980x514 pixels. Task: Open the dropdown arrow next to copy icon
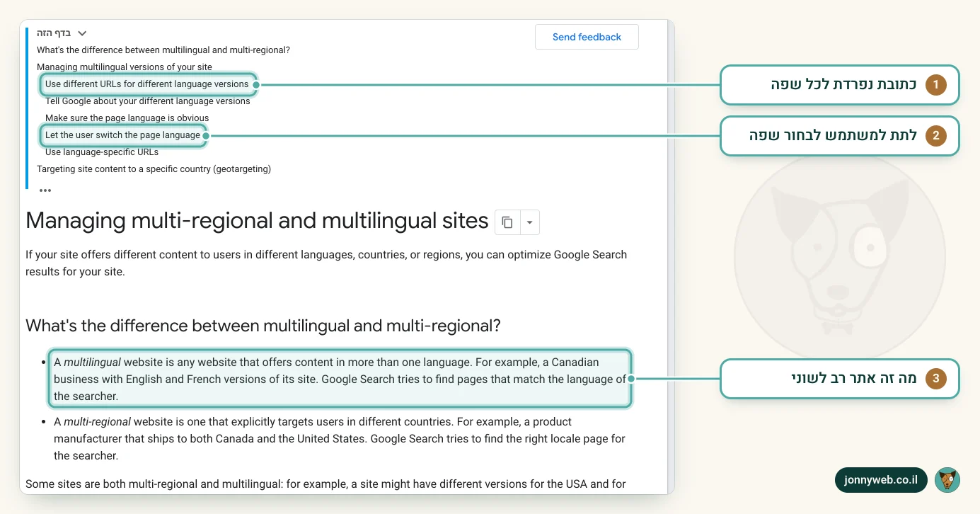tap(530, 222)
